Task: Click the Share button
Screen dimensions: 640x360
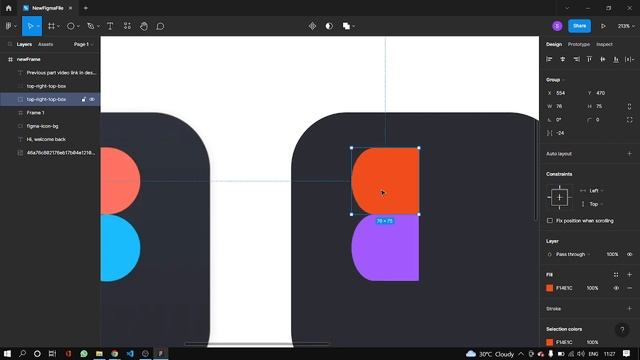Action: point(579,26)
